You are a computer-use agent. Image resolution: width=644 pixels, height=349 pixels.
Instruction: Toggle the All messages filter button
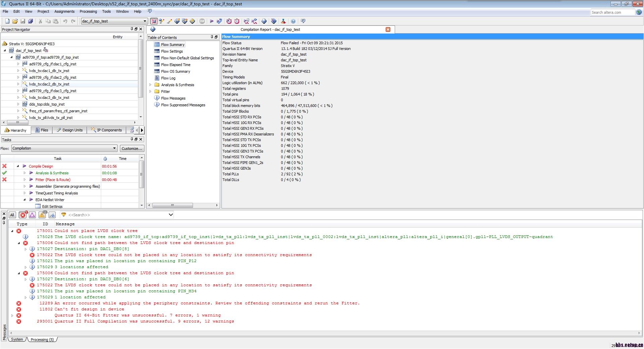(x=12, y=215)
